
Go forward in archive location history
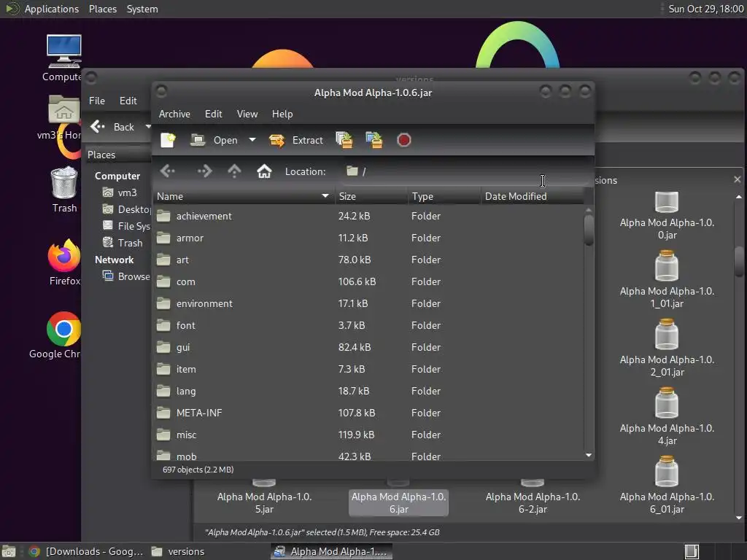204,171
